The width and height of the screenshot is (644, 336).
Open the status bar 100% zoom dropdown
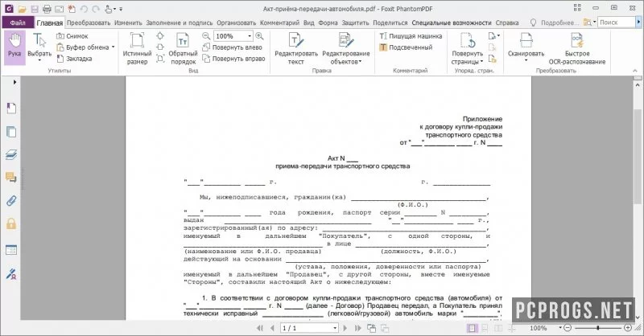pos(559,328)
